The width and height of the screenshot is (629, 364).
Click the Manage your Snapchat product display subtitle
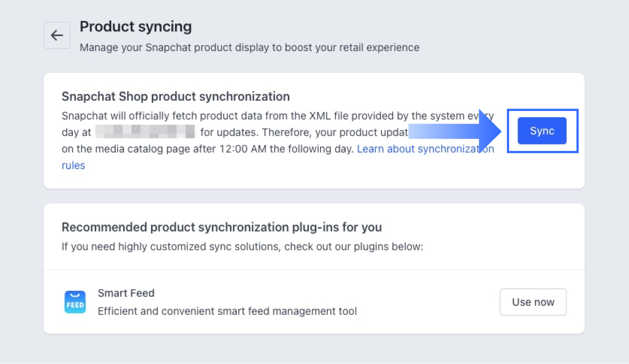click(x=249, y=48)
